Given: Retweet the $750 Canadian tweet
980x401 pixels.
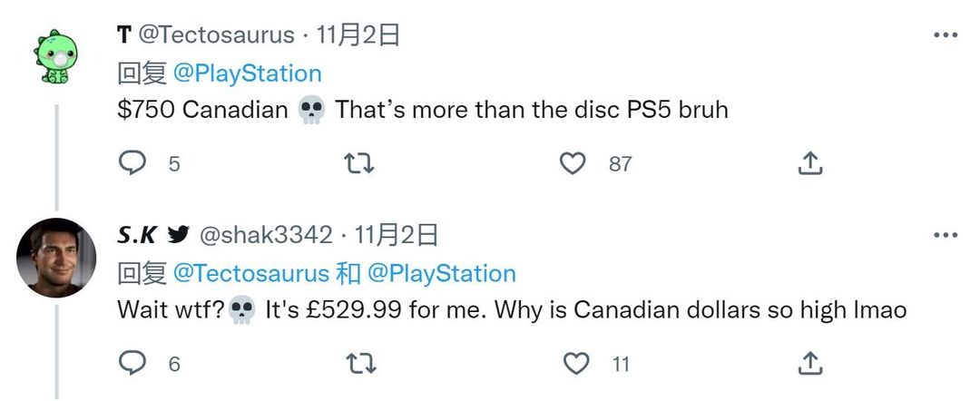Looking at the screenshot, I should click(359, 163).
